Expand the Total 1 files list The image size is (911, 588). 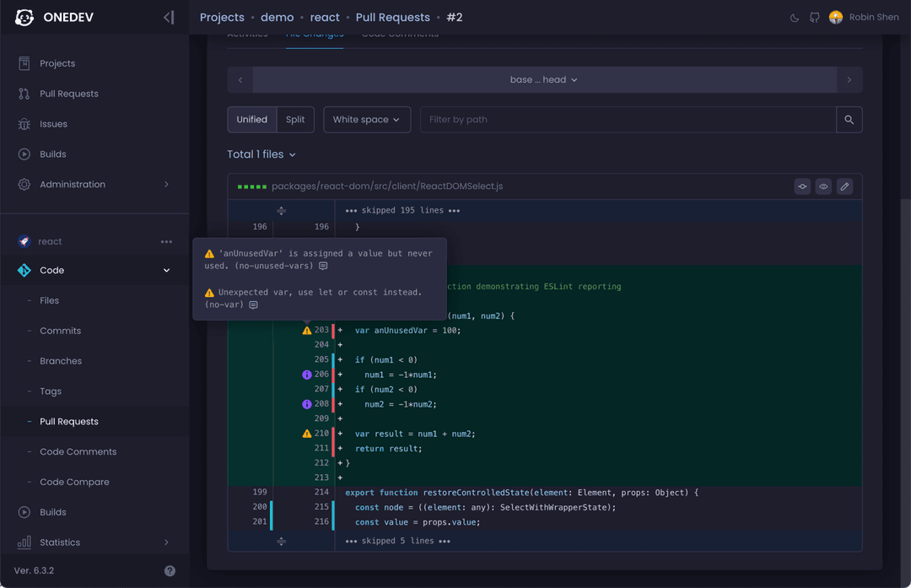261,154
